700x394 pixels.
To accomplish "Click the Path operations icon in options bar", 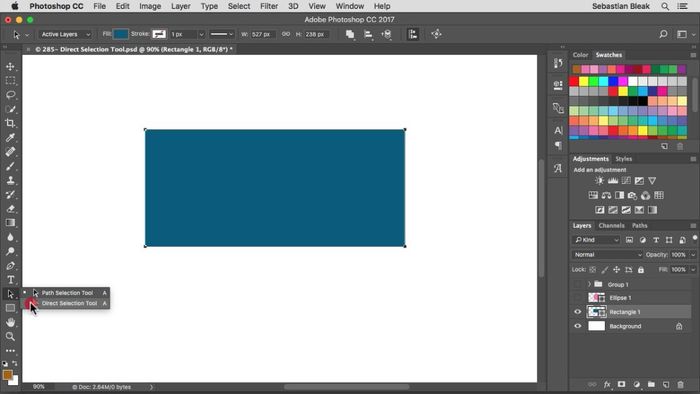I will [x=350, y=34].
